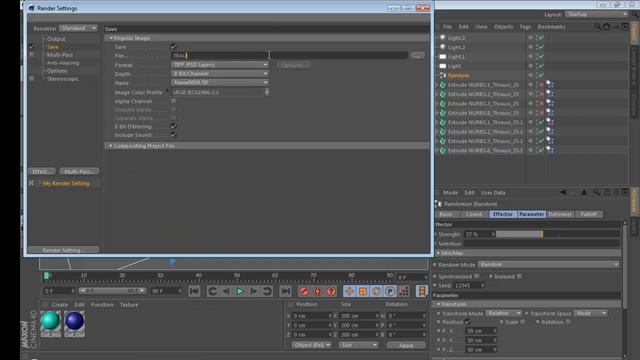This screenshot has height=360, width=640.
Task: Select the teal Col_Ins material sphere
Action: [x=51, y=321]
